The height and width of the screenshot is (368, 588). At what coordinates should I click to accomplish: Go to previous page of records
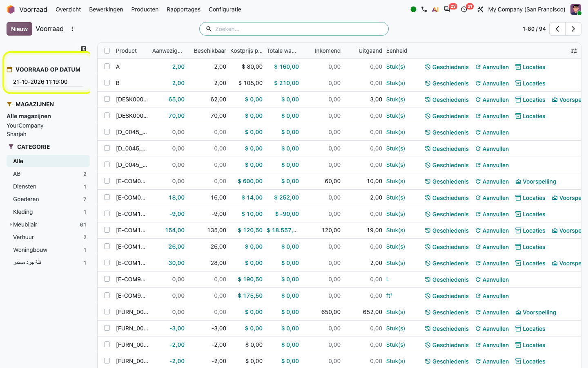[x=557, y=29]
